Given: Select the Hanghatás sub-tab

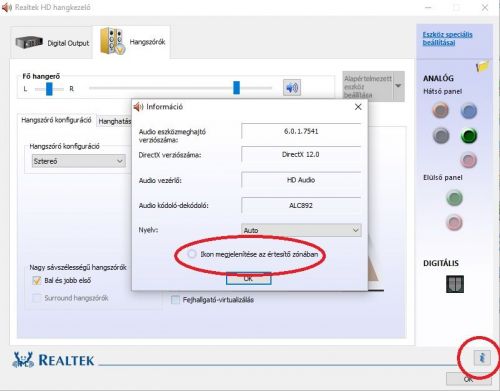Looking at the screenshot, I should click(x=114, y=121).
